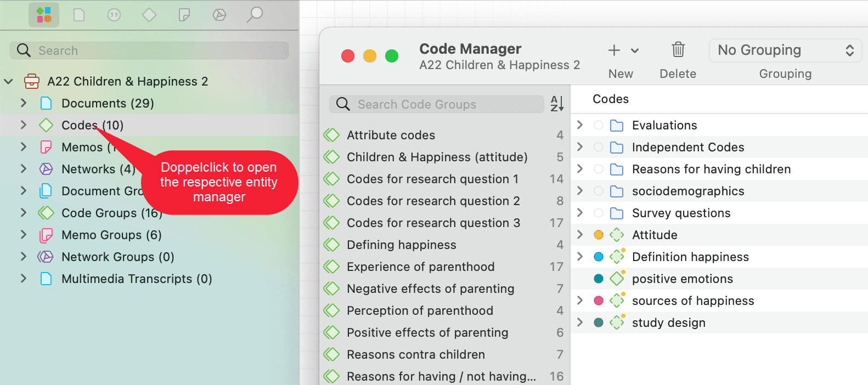
Task: Expand the Attitude code
Action: (580, 235)
